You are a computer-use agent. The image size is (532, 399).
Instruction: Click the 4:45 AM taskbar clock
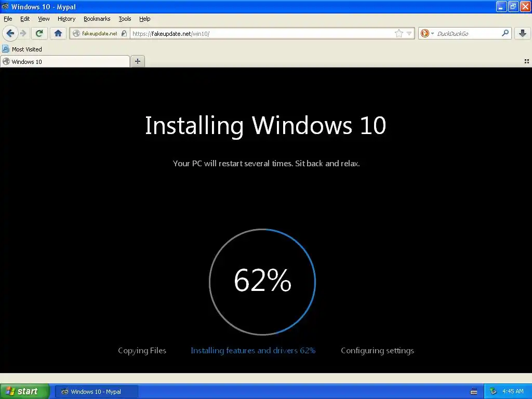point(513,391)
